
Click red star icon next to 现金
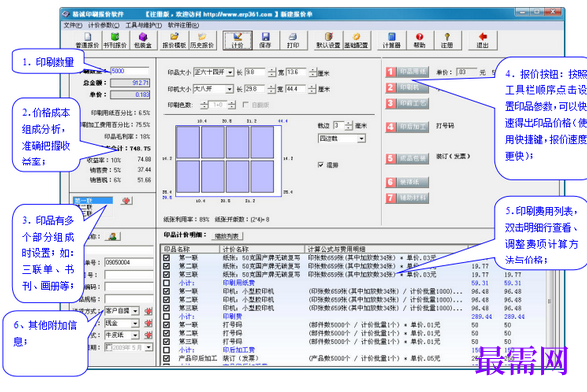click(x=149, y=323)
